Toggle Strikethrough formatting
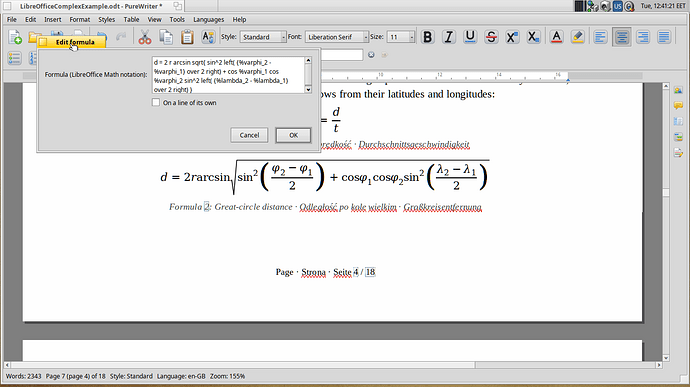The width and height of the screenshot is (690, 387). pos(491,37)
